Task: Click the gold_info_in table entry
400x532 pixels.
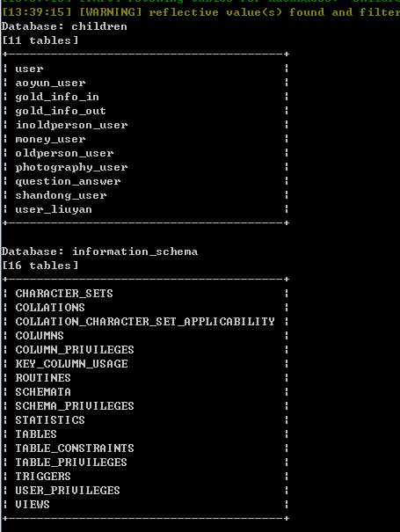Action: [57, 97]
